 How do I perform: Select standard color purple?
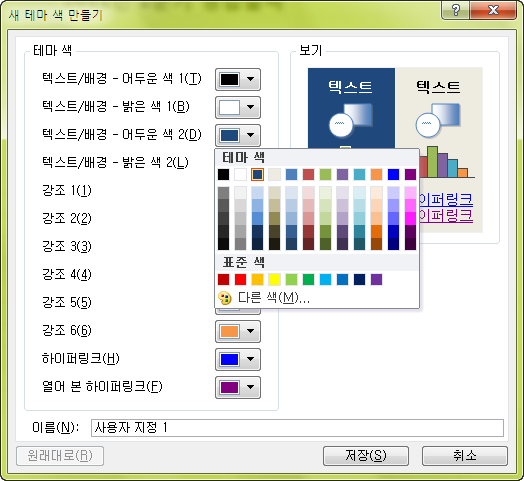point(377,279)
